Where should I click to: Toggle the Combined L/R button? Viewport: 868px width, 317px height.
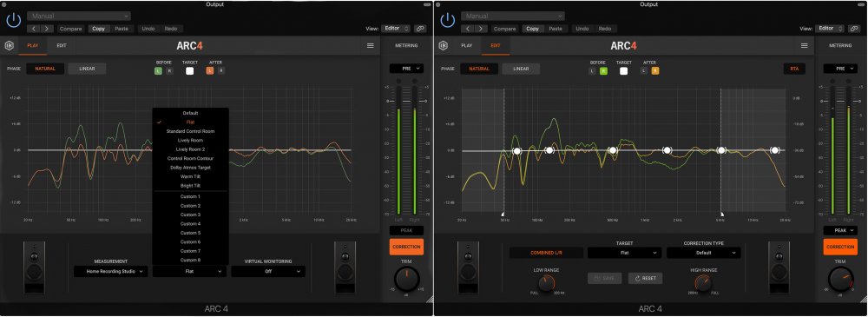pos(546,253)
